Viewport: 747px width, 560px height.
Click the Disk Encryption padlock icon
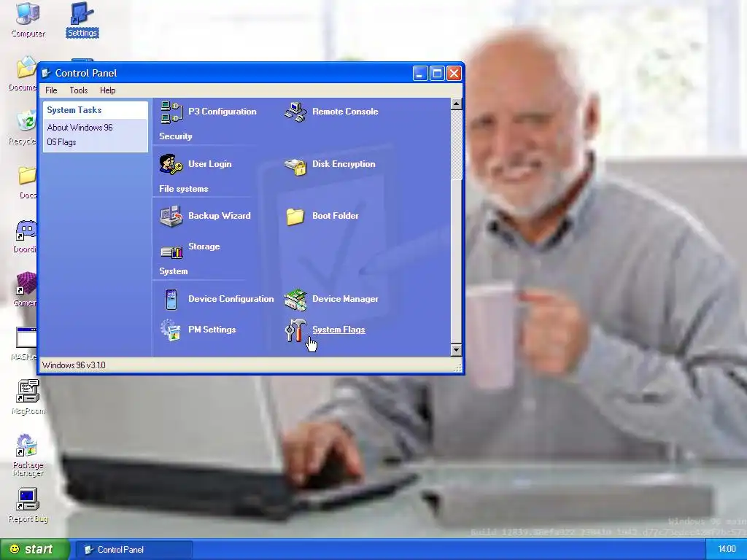click(295, 167)
